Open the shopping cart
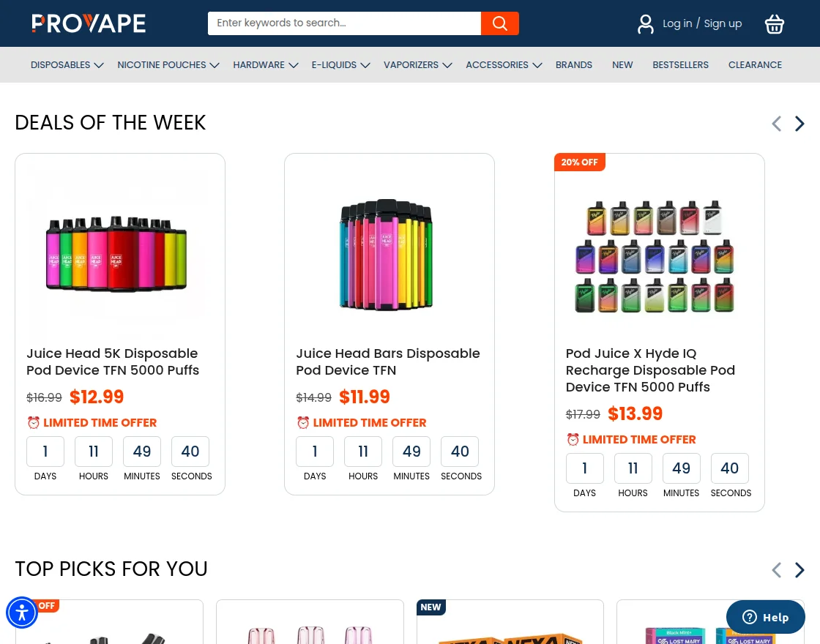 (774, 24)
